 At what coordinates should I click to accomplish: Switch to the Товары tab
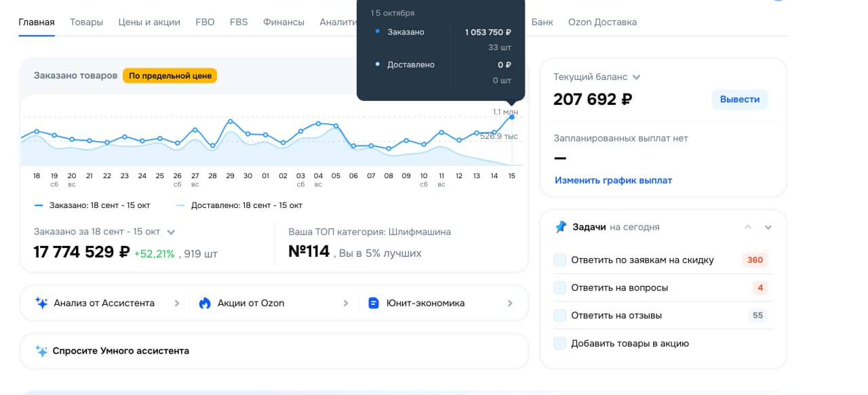(x=86, y=22)
